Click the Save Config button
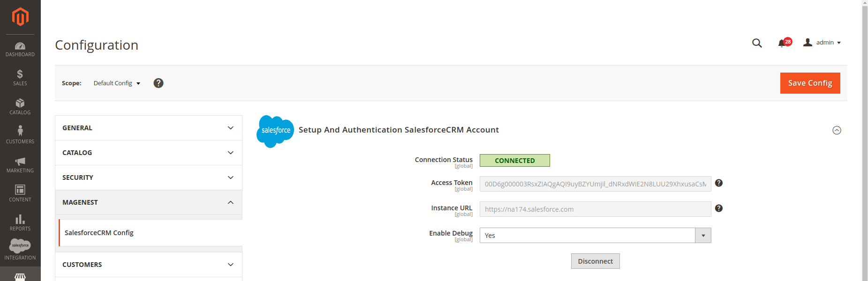 [810, 83]
